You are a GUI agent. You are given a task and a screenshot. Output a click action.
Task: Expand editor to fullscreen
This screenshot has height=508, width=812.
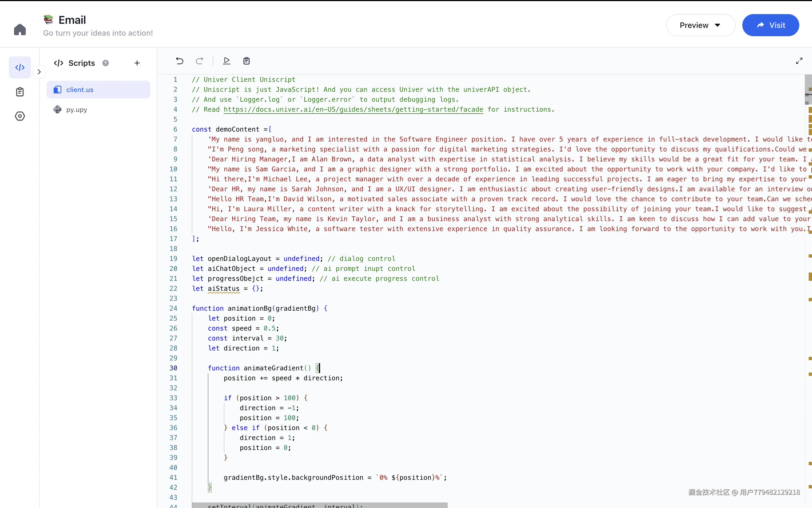pyautogui.click(x=799, y=61)
